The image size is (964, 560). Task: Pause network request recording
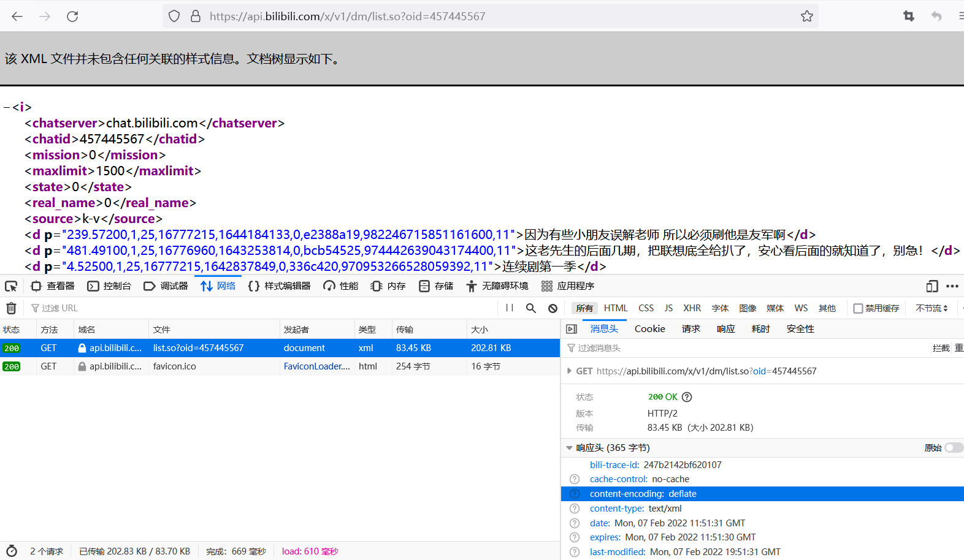[510, 308]
